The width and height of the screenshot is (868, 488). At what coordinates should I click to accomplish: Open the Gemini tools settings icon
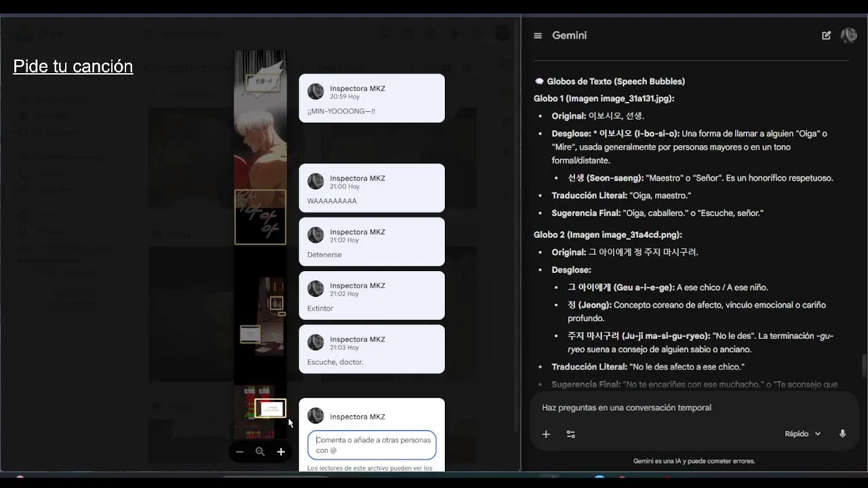571,434
